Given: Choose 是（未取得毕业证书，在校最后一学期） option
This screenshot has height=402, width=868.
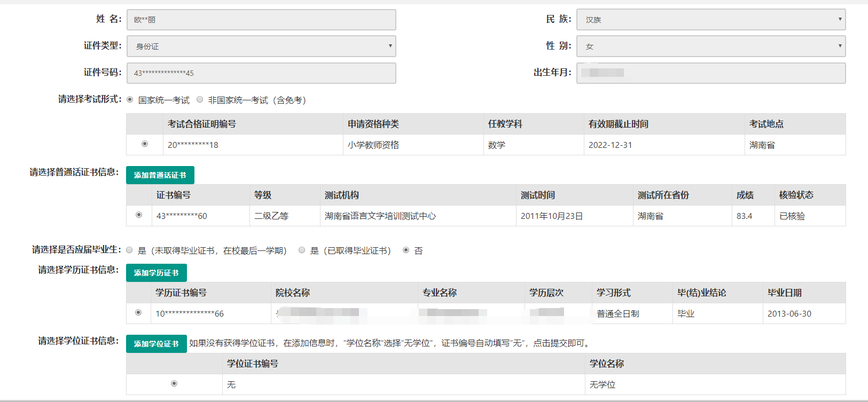Looking at the screenshot, I should pyautogui.click(x=129, y=250).
